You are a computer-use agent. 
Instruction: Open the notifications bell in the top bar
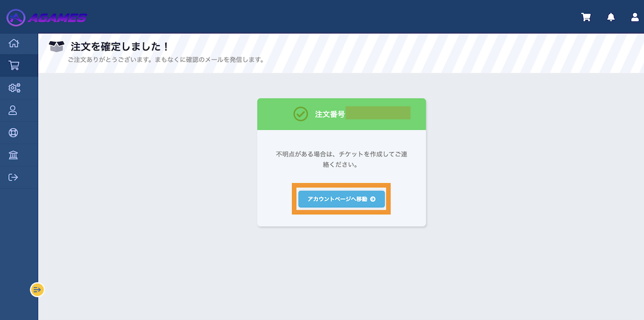click(610, 17)
